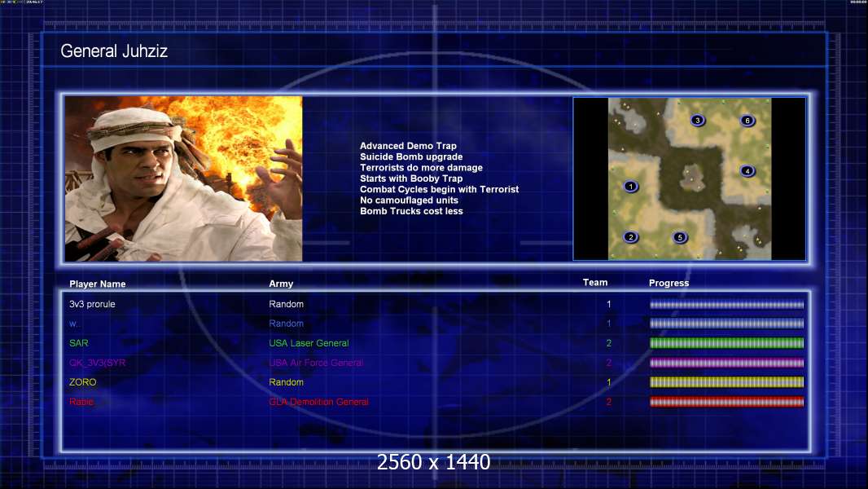Screen dimensions: 868x489
Task: Click start position 4 marker on minimap
Action: point(747,170)
